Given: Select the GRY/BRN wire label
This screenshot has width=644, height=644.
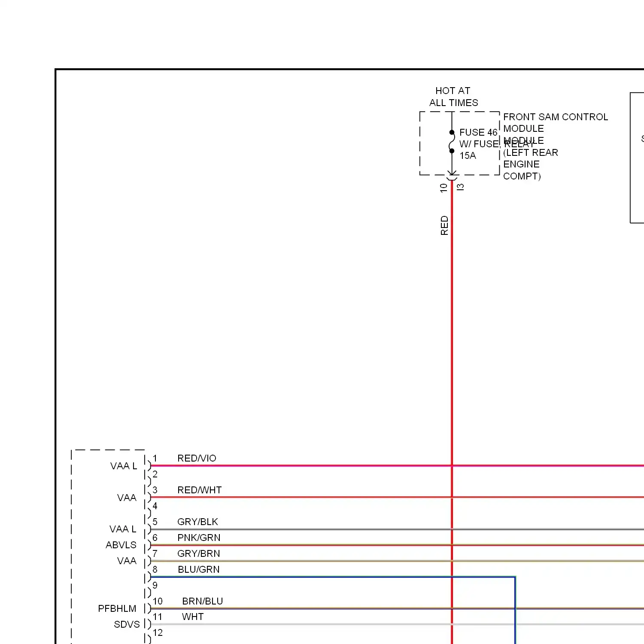Looking at the screenshot, I should click(x=198, y=553).
